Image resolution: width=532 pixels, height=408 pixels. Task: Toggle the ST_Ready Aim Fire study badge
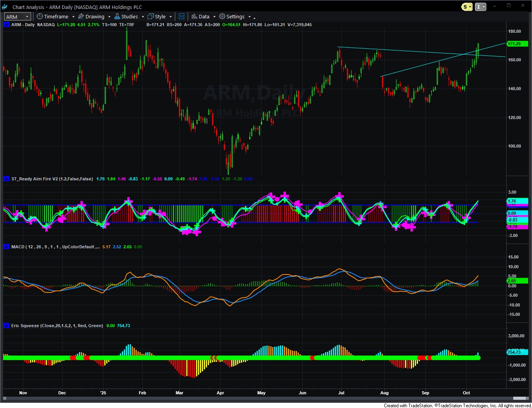pos(6,179)
